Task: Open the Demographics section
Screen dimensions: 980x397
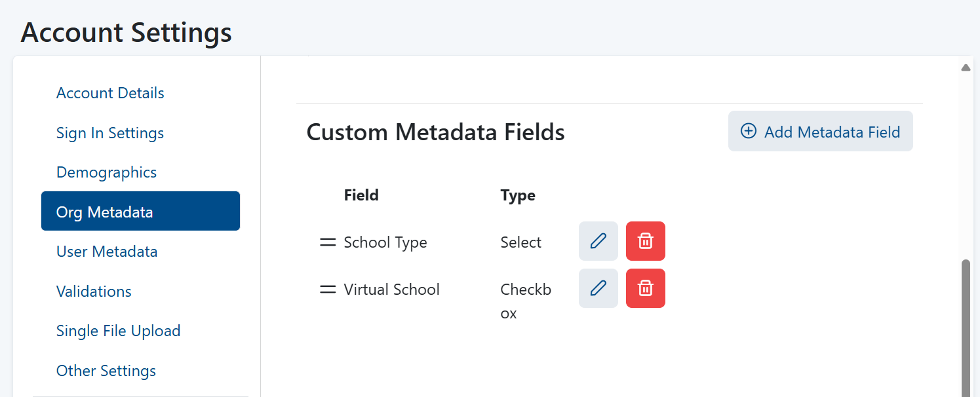Action: 106,172
